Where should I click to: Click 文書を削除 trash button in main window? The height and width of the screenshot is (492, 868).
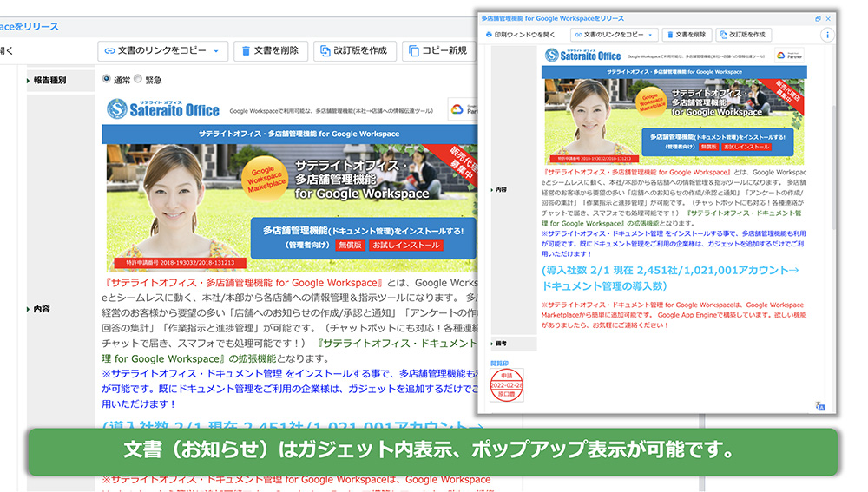point(270,51)
